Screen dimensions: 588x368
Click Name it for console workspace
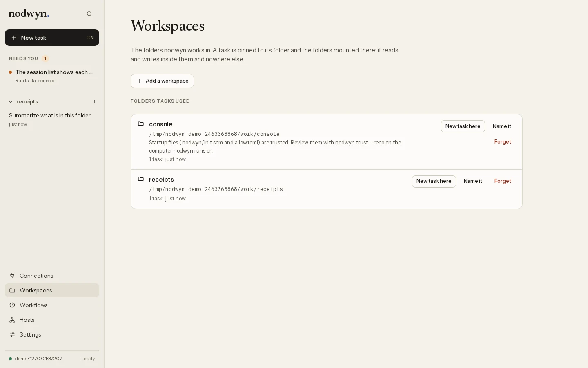coord(502,126)
